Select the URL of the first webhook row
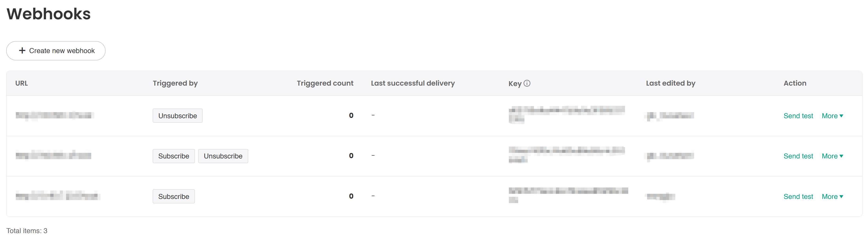This screenshot has width=868, height=251. [x=54, y=115]
